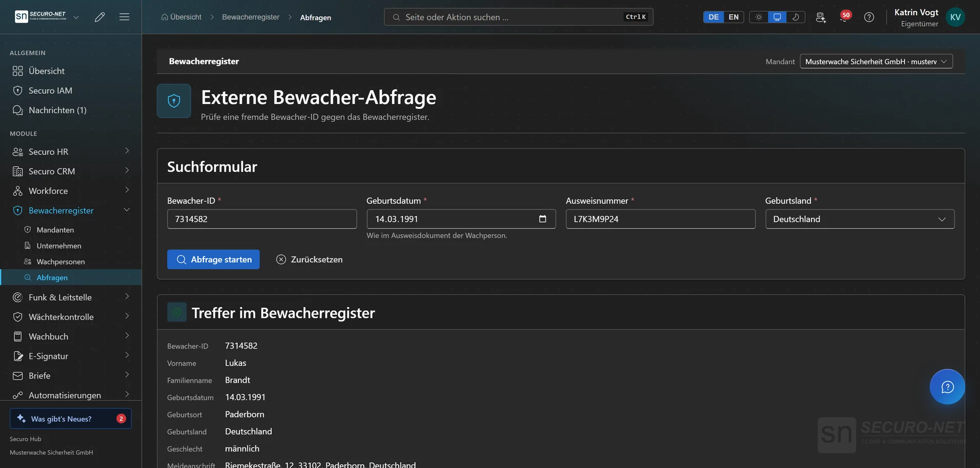
Task: Click the pencil edit icon in header
Action: pos(100,17)
